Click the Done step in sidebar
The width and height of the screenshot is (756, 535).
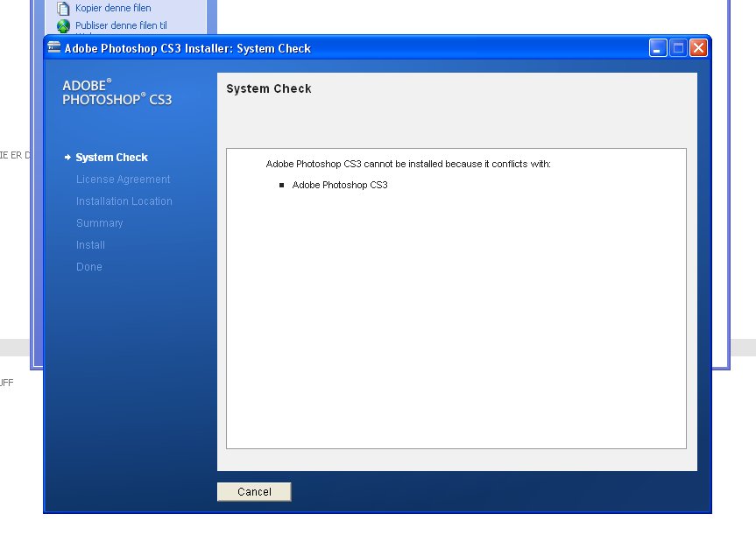click(x=88, y=267)
